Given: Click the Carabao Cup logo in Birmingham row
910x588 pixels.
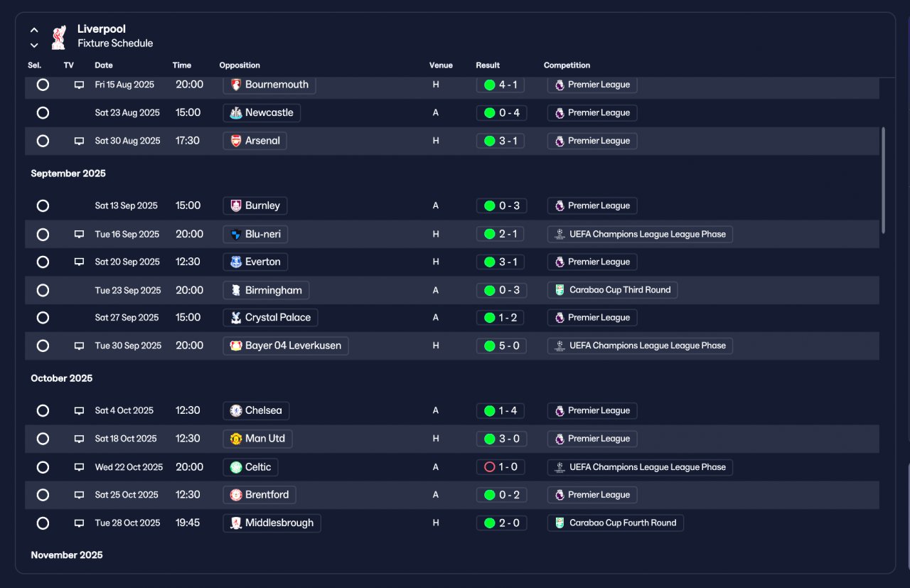Looking at the screenshot, I should [x=560, y=290].
